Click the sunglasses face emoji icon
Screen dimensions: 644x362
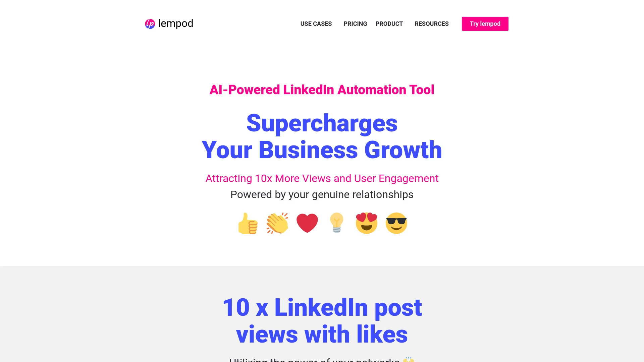point(396,223)
